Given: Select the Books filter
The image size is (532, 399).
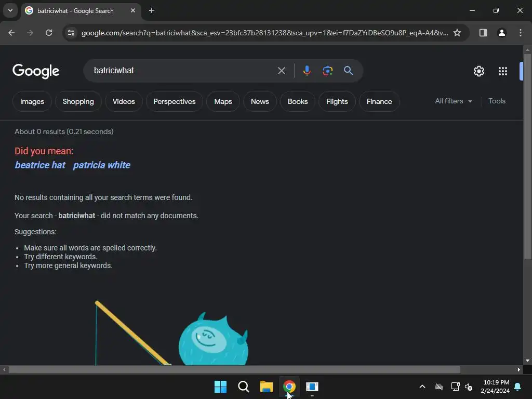Looking at the screenshot, I should pos(298,101).
